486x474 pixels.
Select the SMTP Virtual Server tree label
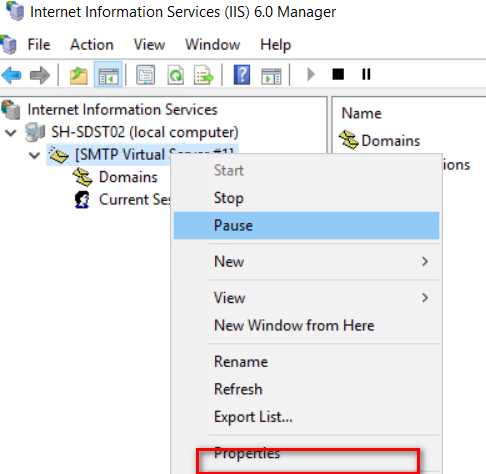[154, 155]
